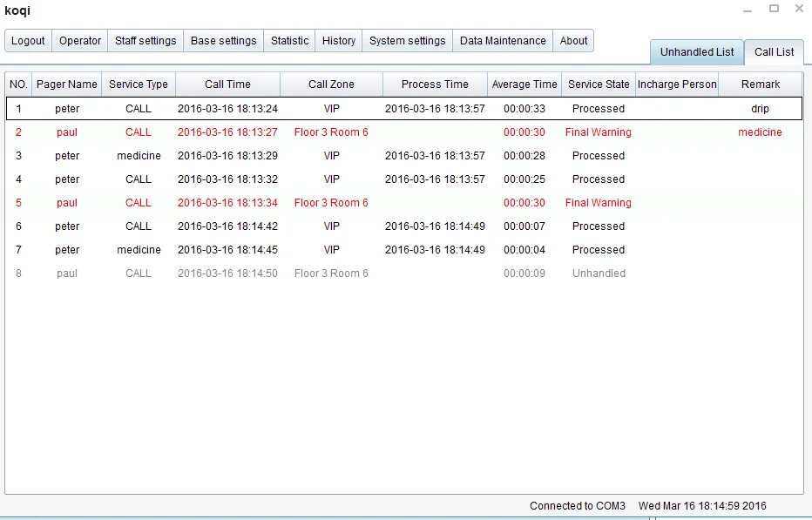This screenshot has height=520, width=812.
Task: Select the 'drip' remark cell in row 1
Action: pos(760,109)
